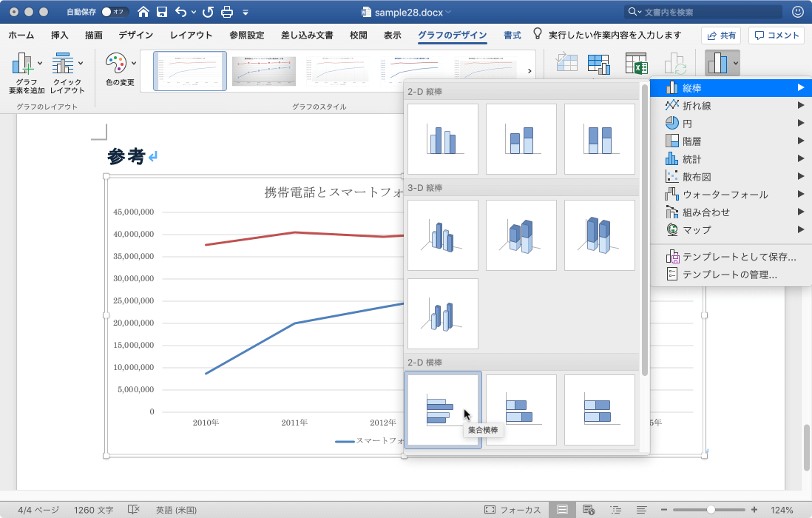Click the 文書内を検索 search field
The image size is (812, 518).
[x=703, y=12]
